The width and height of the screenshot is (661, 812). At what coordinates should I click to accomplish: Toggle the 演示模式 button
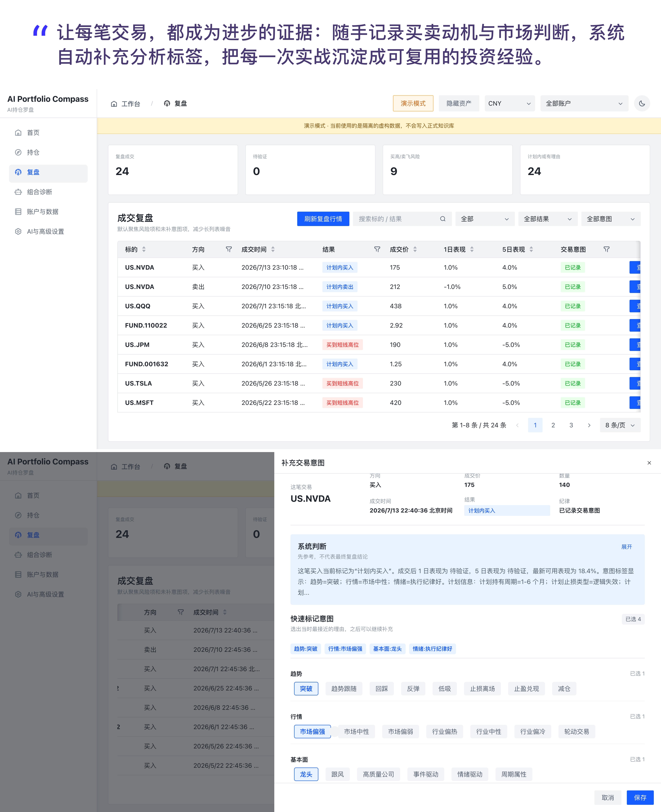point(413,103)
